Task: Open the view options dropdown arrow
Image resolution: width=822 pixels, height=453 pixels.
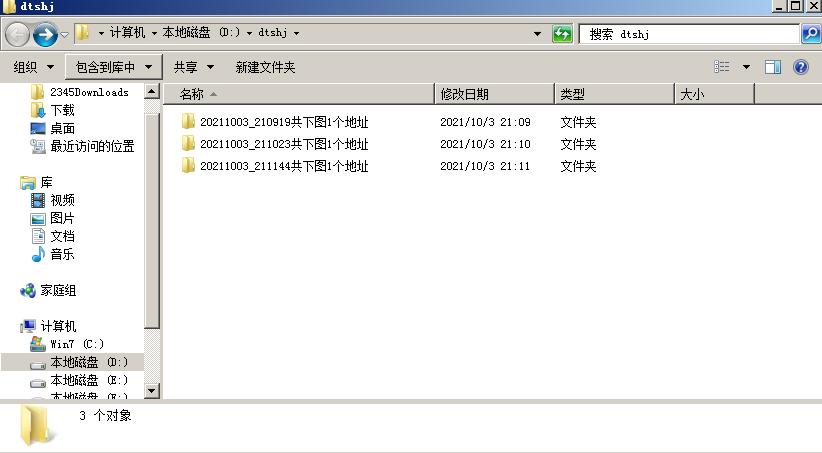Action: (x=746, y=67)
